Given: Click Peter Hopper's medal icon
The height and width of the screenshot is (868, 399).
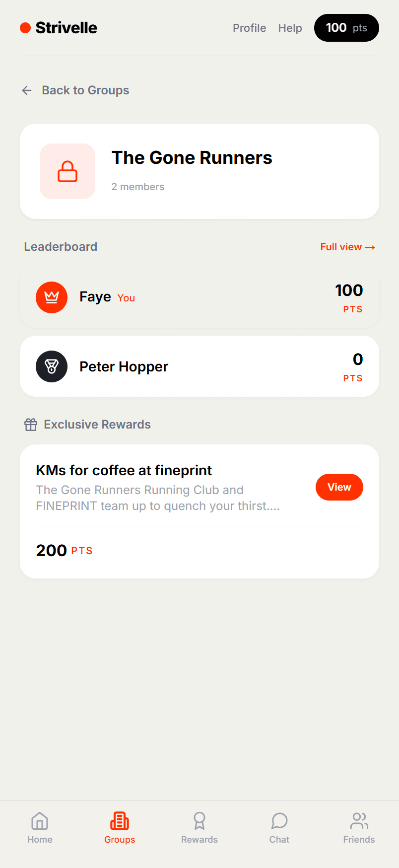Looking at the screenshot, I should [52, 366].
